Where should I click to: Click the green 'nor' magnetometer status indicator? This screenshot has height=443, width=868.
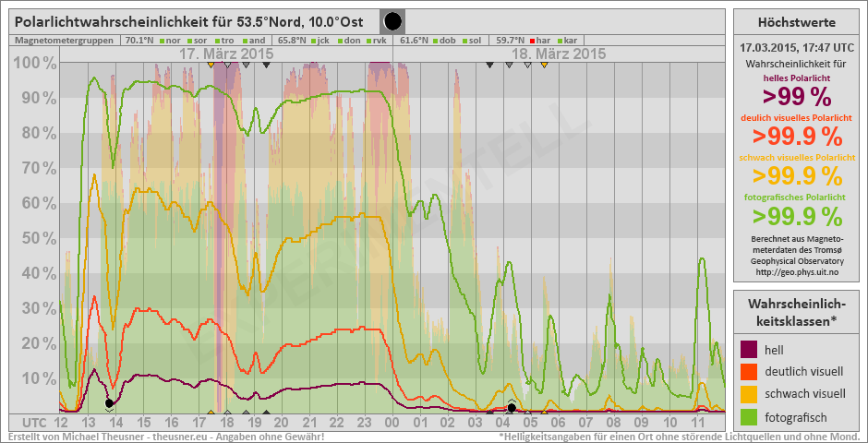pos(163,41)
